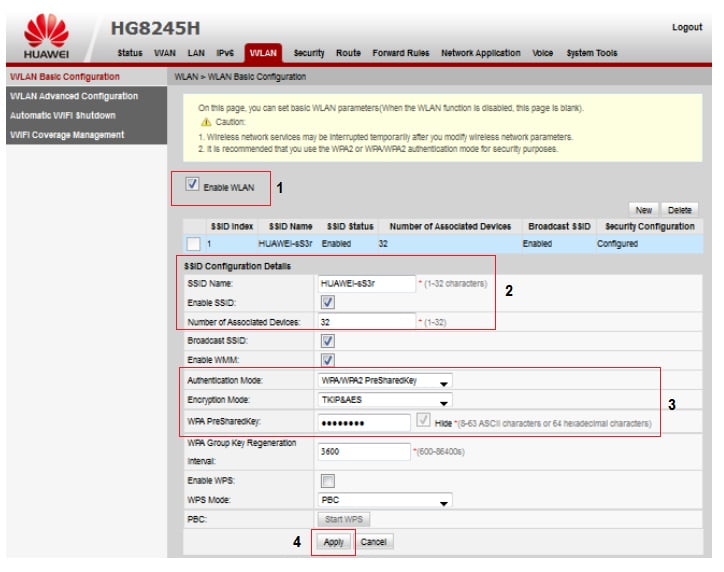Open the System Tools tab

[x=592, y=53]
